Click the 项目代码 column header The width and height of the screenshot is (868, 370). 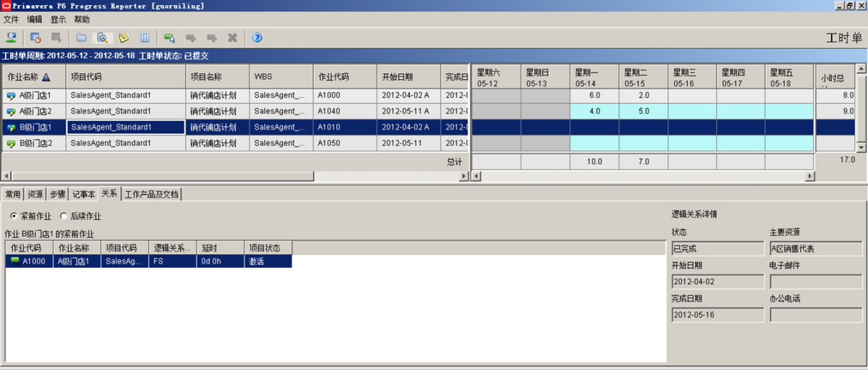point(126,77)
